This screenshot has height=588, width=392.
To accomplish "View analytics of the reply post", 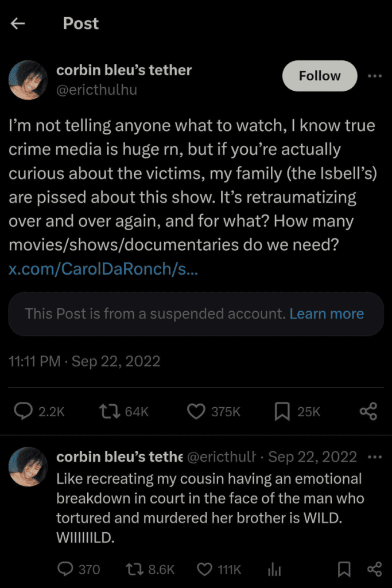I will coord(274,569).
